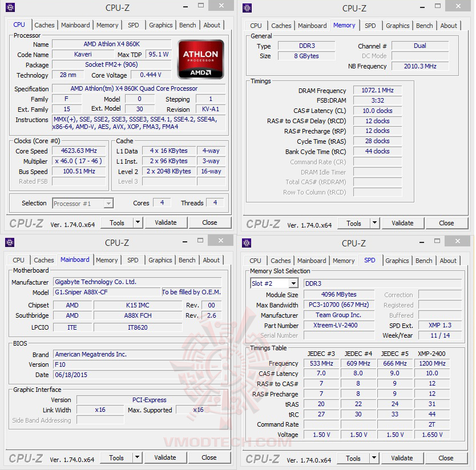Screen dimensions: 476x470
Task: Click southbridge value A88X FCH
Action: pos(138,315)
